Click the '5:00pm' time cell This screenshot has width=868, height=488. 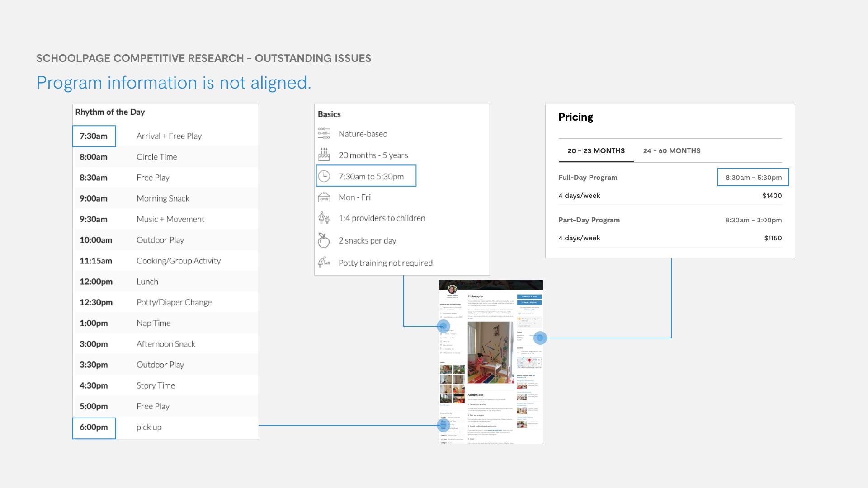94,406
